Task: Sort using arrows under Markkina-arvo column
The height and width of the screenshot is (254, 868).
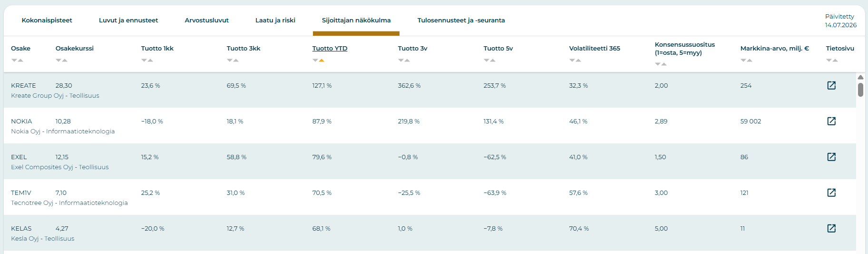Action: click(x=746, y=60)
